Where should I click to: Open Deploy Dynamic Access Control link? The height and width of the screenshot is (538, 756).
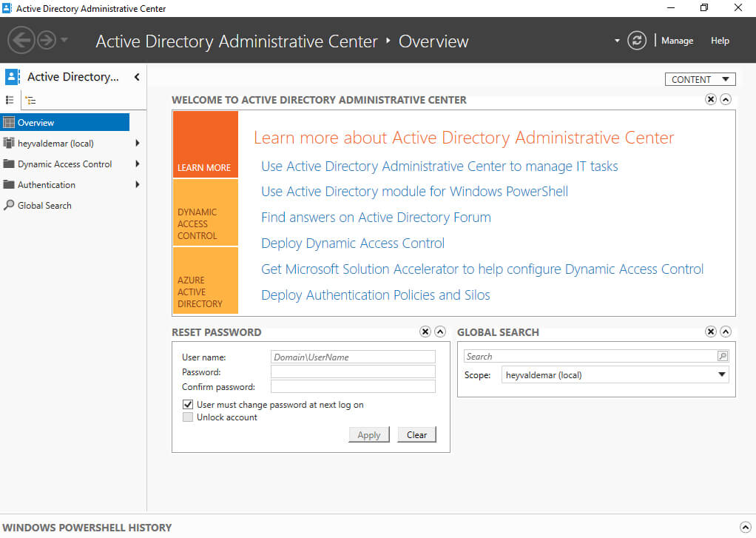tap(353, 243)
